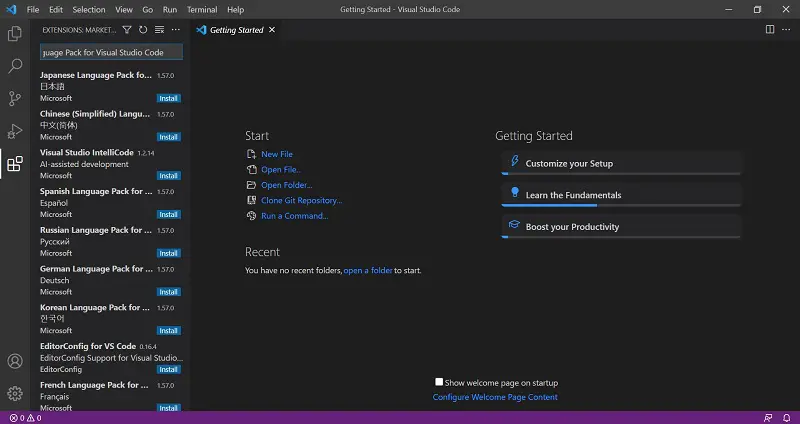
Task: Close the Getting Started tab
Action: 272,30
